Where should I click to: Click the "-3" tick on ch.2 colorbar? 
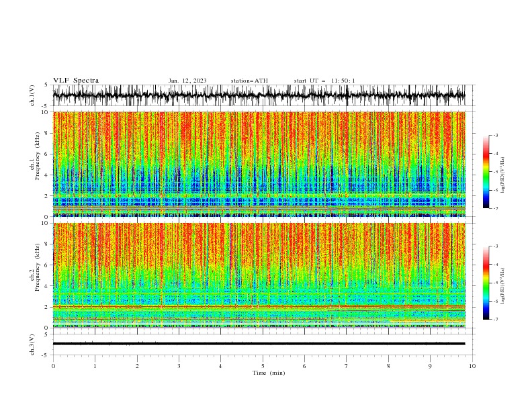(495, 246)
